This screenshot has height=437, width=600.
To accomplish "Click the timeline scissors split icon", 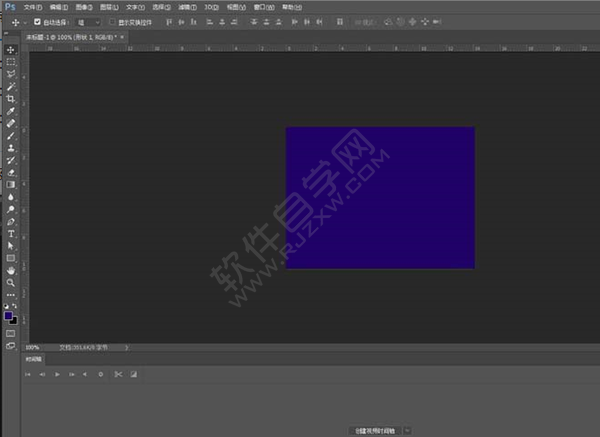I will click(x=117, y=374).
